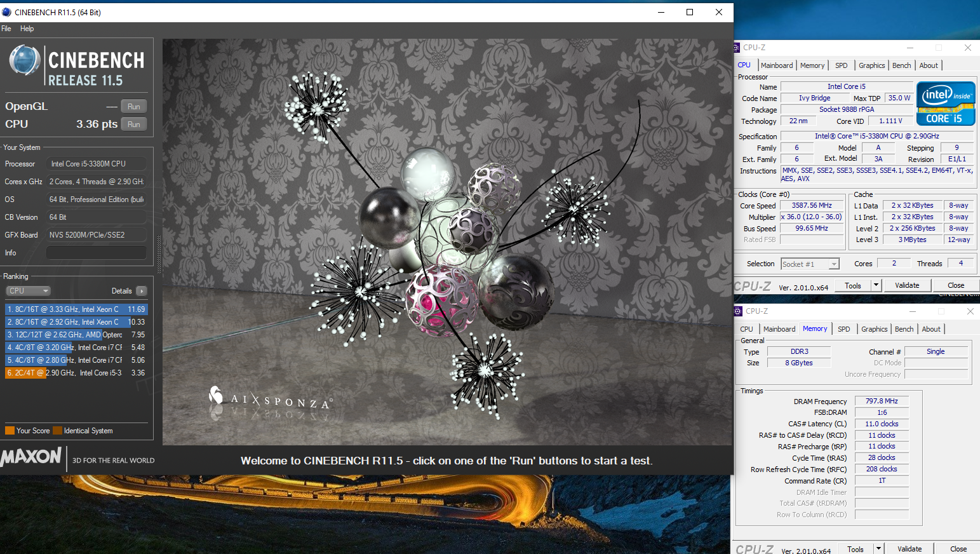This screenshot has width=980, height=554.
Task: Click the Ivy Bridge code name field
Action: click(x=815, y=98)
